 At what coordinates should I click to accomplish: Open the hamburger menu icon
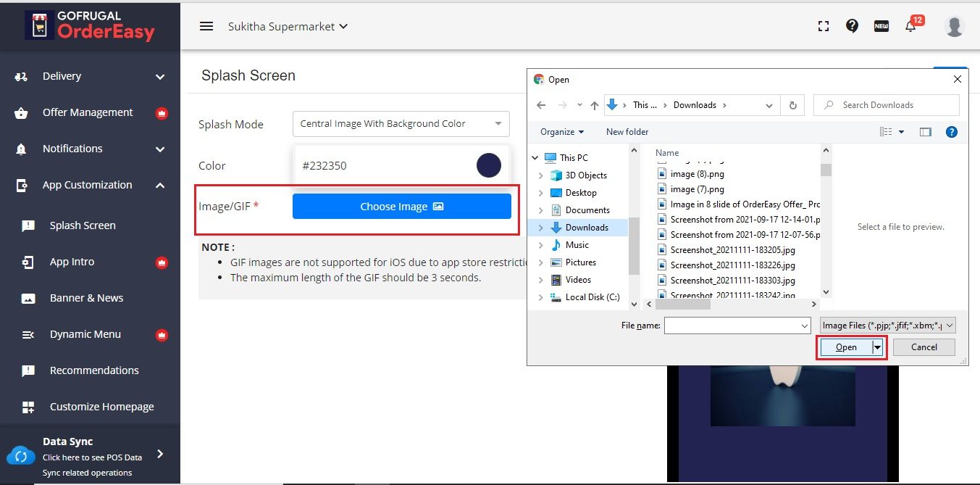(206, 26)
